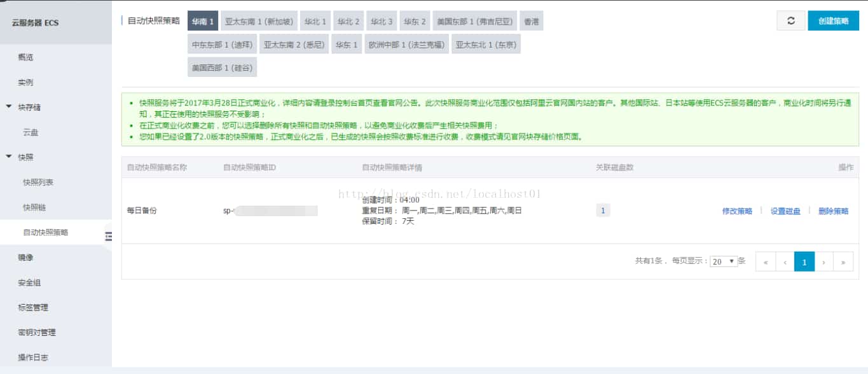Click 设置磁盘 link
Viewport: 868px width, 374px height.
click(784, 210)
